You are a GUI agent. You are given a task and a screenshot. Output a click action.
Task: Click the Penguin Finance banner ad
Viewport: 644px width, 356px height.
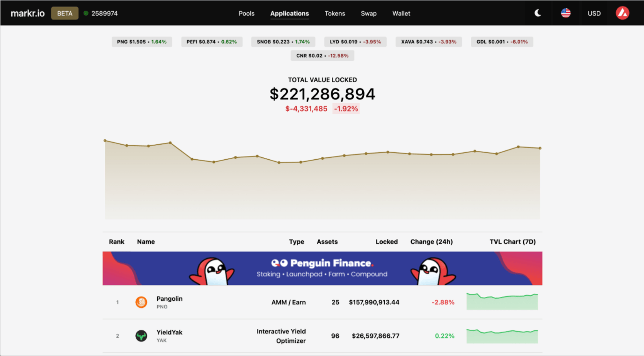pos(322,268)
